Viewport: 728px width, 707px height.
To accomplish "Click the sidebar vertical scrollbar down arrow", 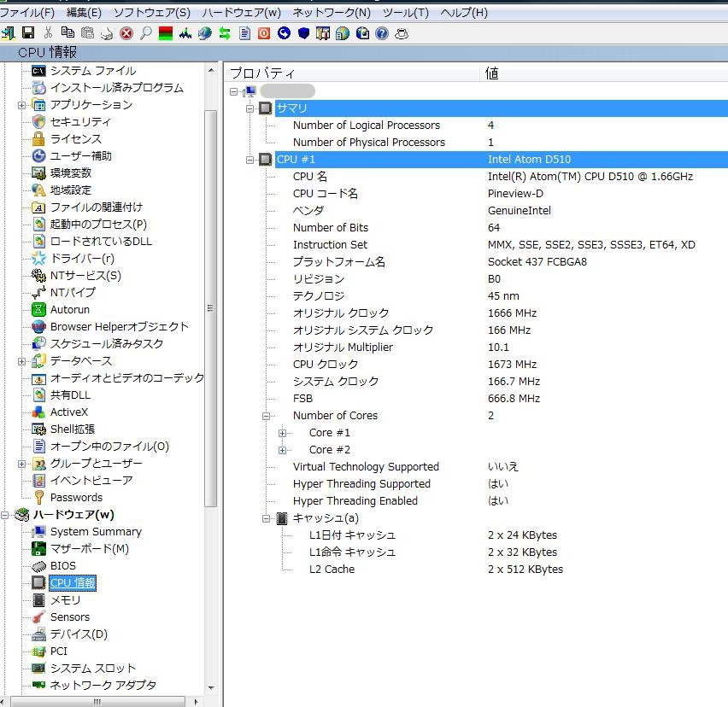I will click(x=211, y=686).
